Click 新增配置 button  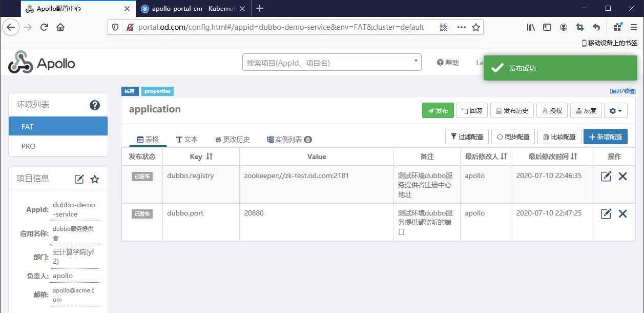point(605,136)
